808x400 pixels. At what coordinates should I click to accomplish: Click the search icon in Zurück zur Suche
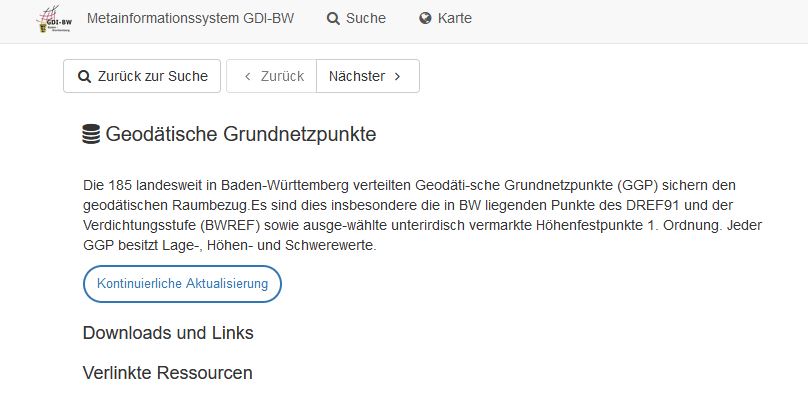pyautogui.click(x=84, y=76)
